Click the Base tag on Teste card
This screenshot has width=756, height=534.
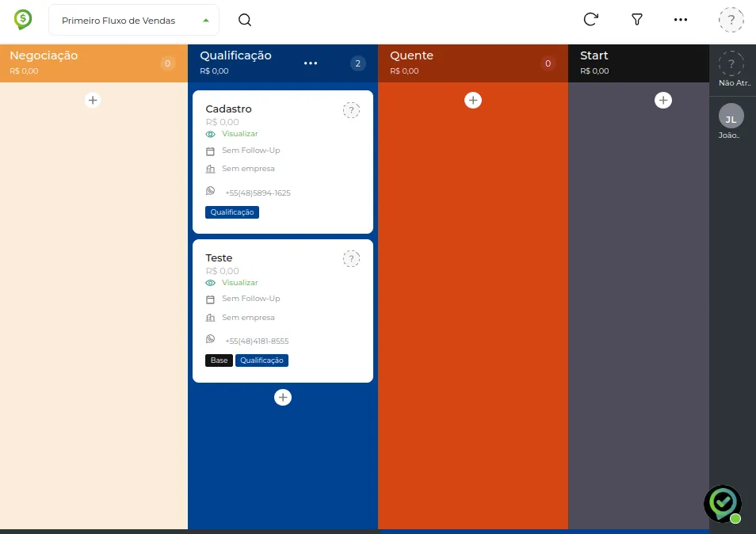click(219, 360)
